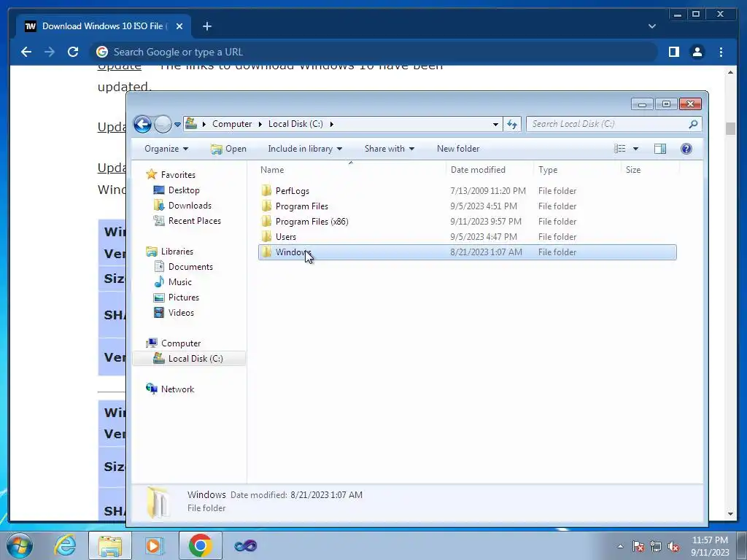The image size is (747, 560).
Task: Go back in Chrome
Action: (x=26, y=52)
